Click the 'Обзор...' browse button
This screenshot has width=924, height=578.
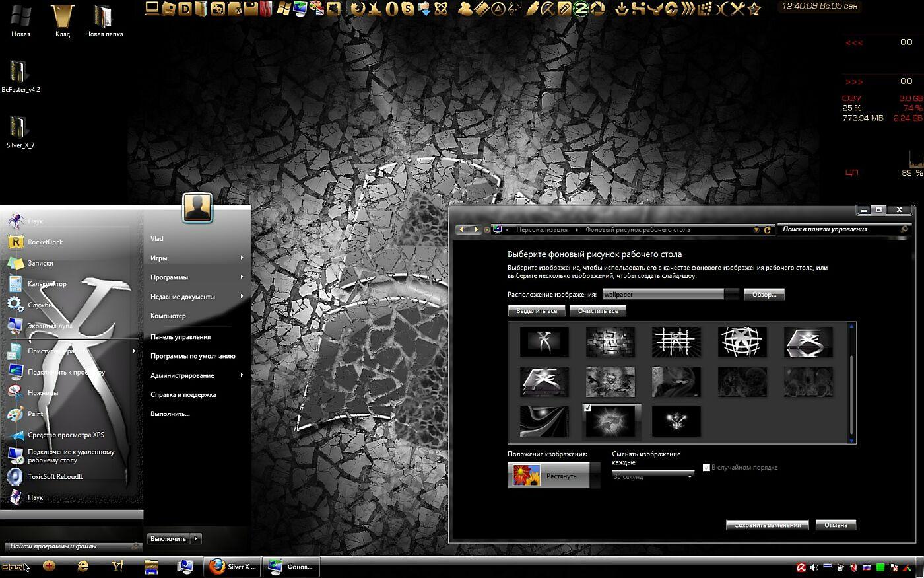coord(764,295)
